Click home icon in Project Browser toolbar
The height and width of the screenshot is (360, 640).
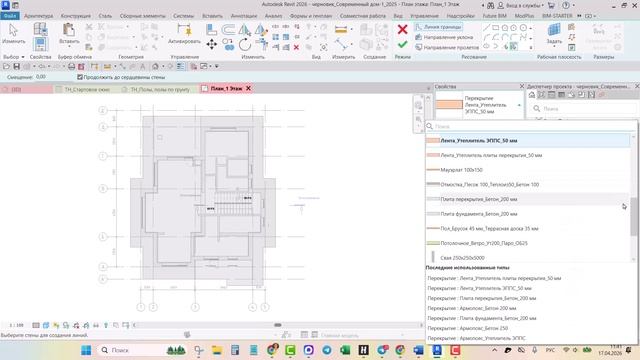click(x=532, y=95)
